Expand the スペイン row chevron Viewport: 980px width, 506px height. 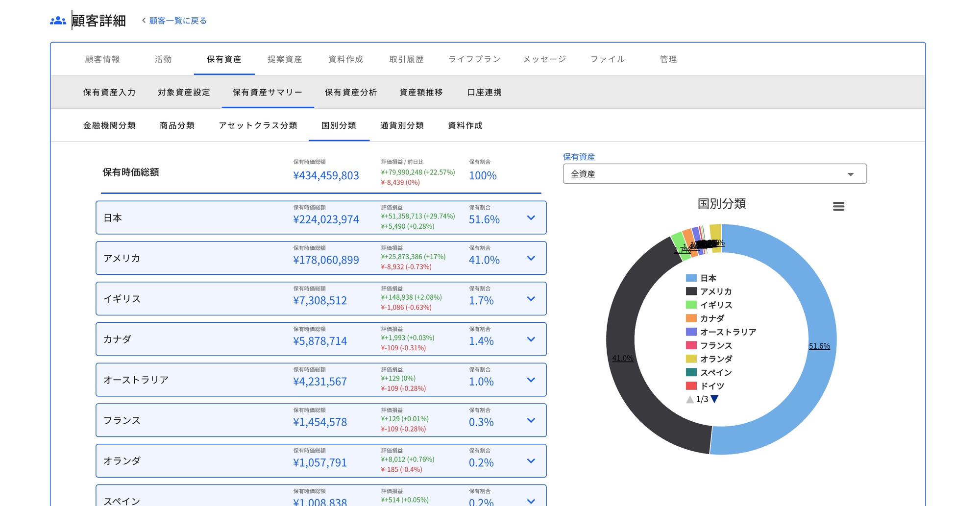point(531,501)
